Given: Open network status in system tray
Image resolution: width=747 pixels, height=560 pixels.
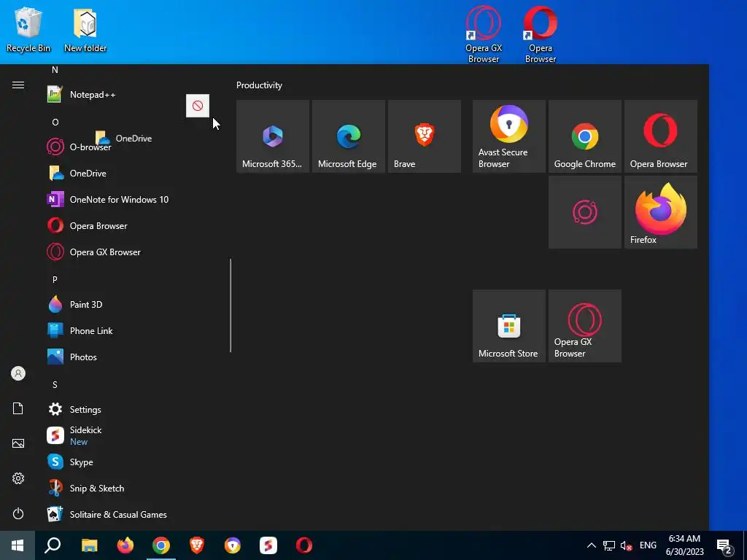Looking at the screenshot, I should click(609, 545).
